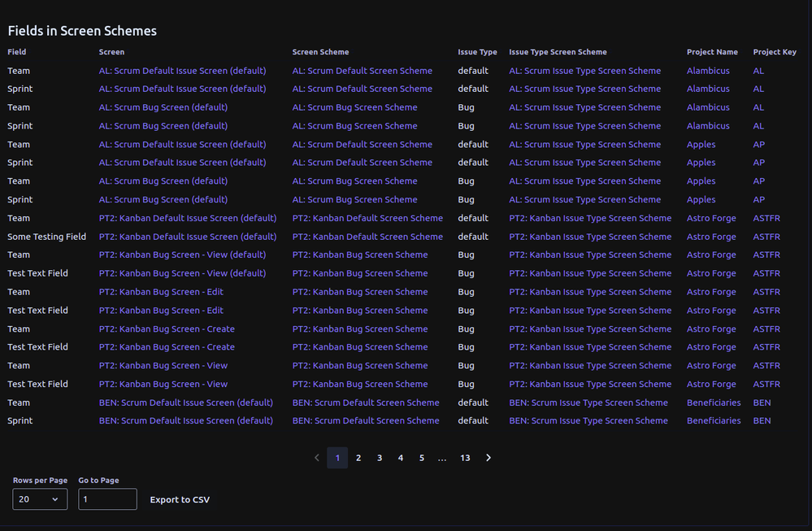Open BEN: Scrum Issue Type Screen Scheme

588,402
